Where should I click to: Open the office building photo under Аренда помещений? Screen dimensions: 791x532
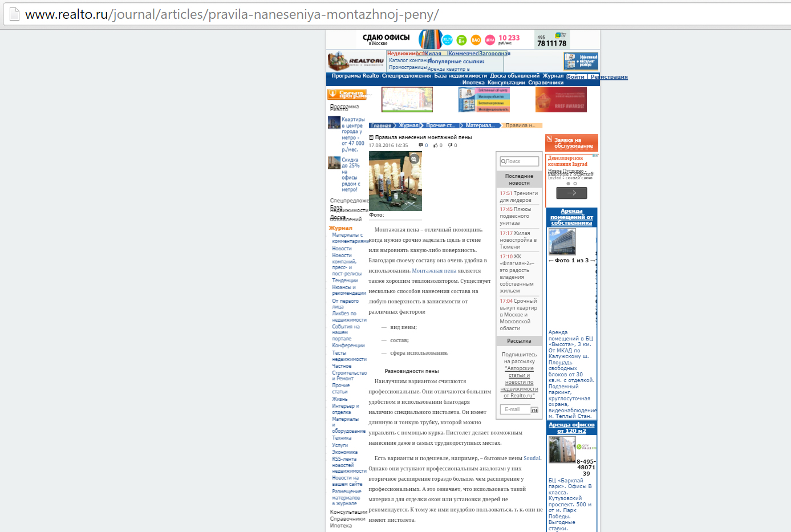pos(562,242)
